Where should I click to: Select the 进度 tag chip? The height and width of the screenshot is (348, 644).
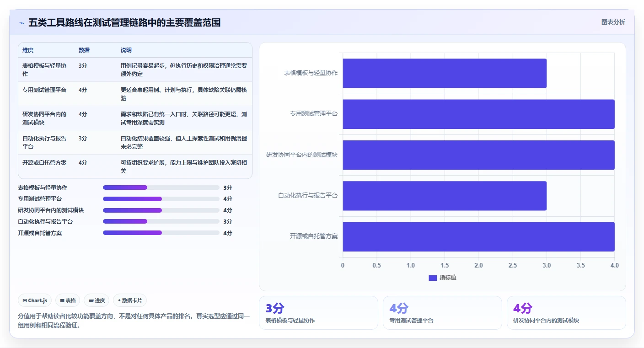pos(97,300)
